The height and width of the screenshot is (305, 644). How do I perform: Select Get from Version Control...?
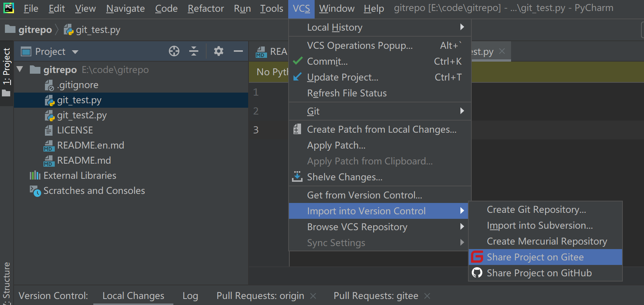click(380, 195)
